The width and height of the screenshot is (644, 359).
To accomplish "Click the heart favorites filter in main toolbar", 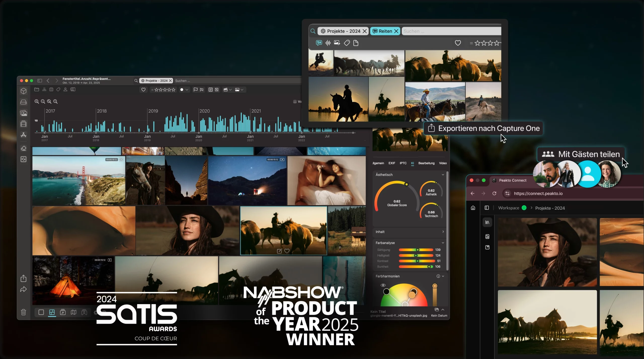I will (x=143, y=90).
